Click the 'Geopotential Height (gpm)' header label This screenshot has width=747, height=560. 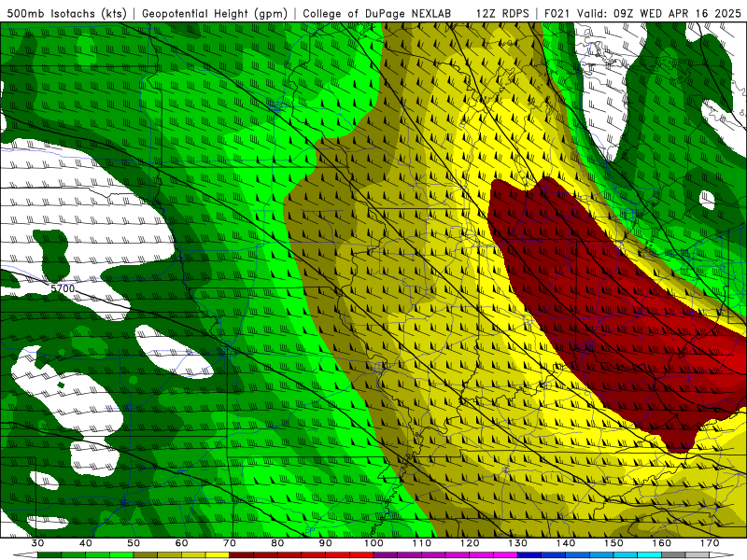pos(215,14)
